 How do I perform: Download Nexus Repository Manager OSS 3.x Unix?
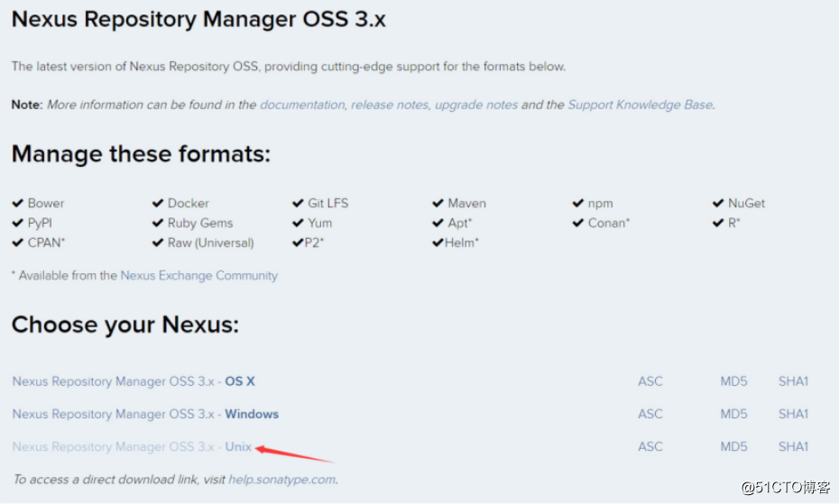click(x=132, y=447)
